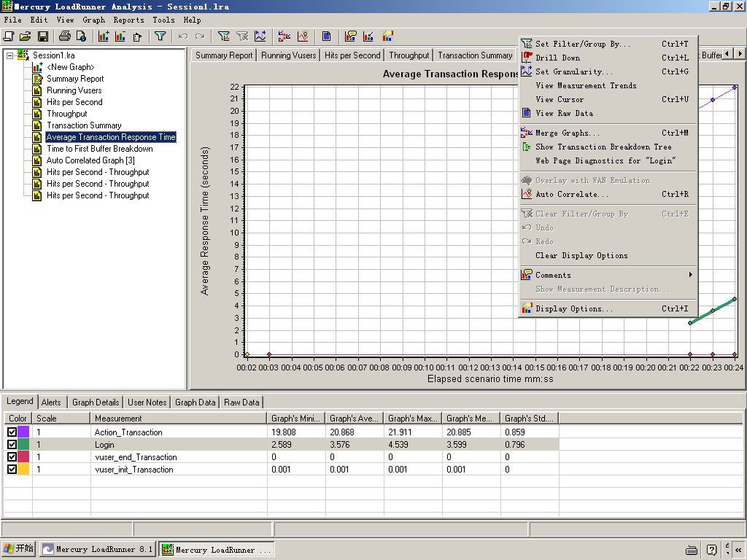Select Display Options... in the context menu
The height and width of the screenshot is (560, 747).
606,308
